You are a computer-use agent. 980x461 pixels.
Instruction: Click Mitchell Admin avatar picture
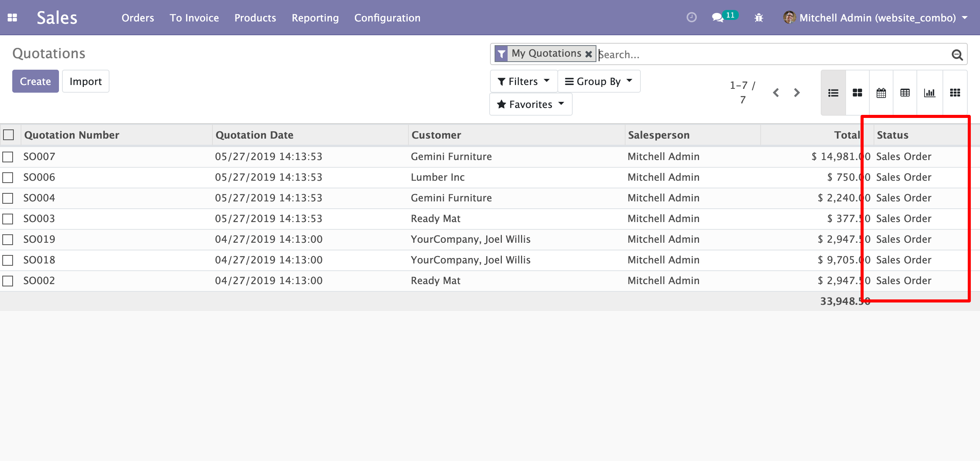coord(789,18)
